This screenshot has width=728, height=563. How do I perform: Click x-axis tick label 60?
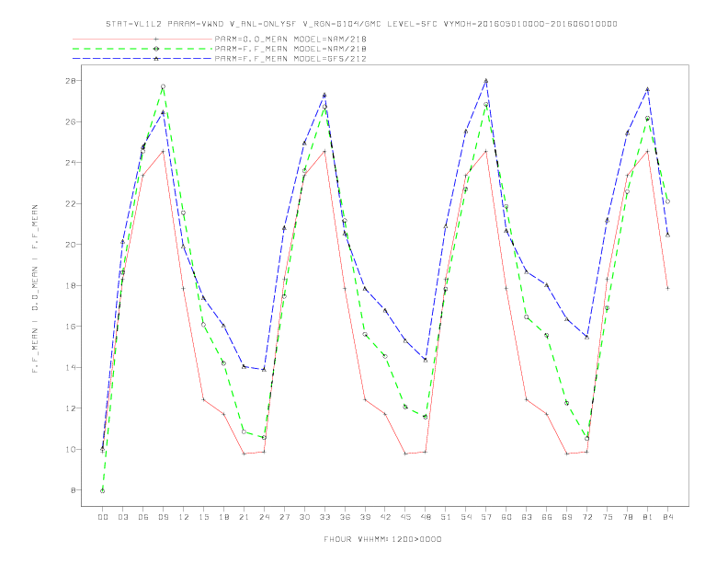point(506,517)
